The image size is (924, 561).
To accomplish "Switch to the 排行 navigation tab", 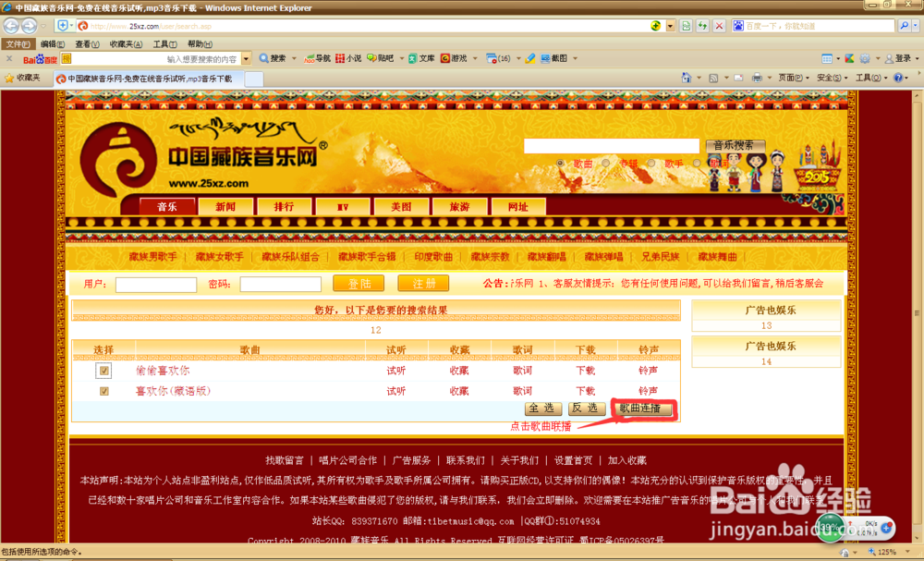I will pyautogui.click(x=285, y=206).
